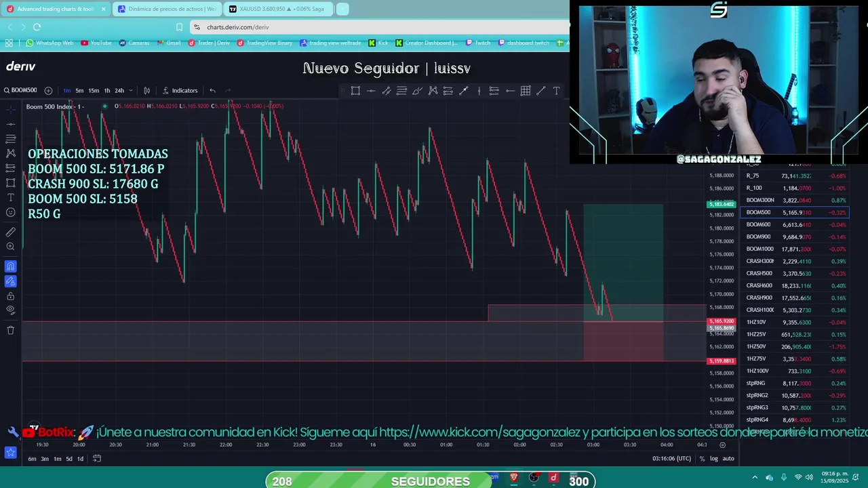Image resolution: width=868 pixels, height=488 pixels.
Task: Toggle hide all drawings eye icon
Action: click(x=10, y=310)
